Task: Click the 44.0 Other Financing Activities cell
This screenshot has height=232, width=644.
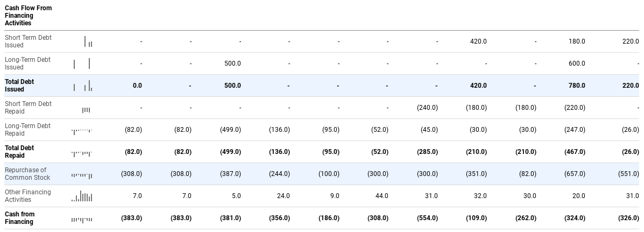Action: 381,196
